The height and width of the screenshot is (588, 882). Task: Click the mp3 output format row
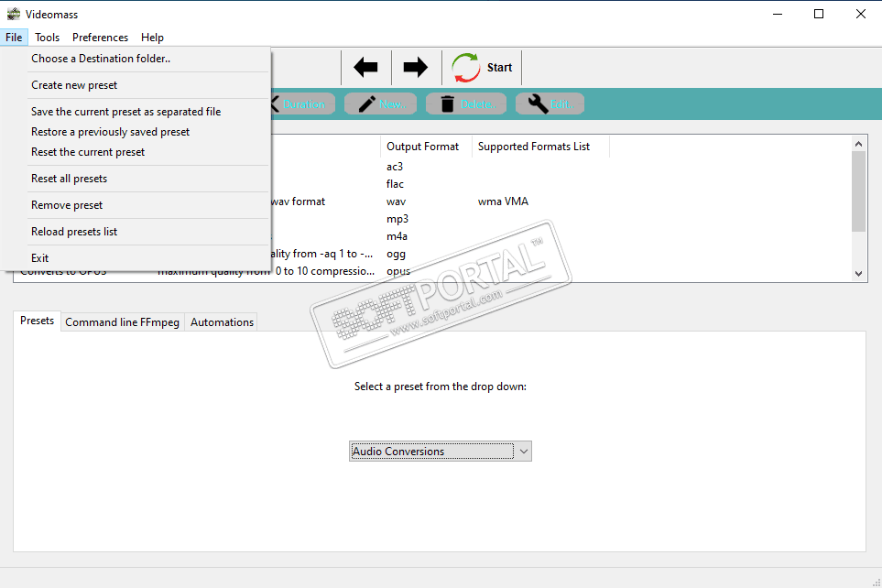pos(397,219)
